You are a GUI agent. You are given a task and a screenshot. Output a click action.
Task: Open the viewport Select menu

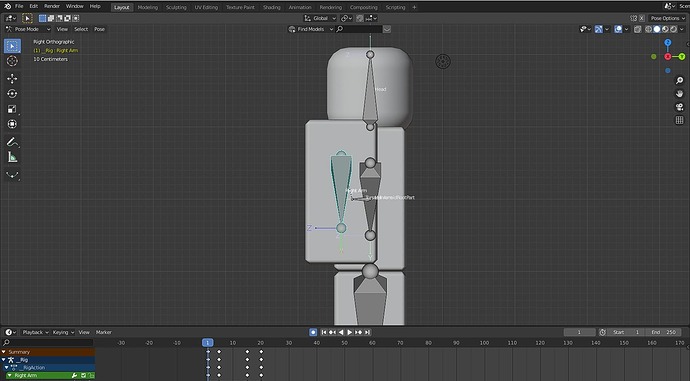81,29
